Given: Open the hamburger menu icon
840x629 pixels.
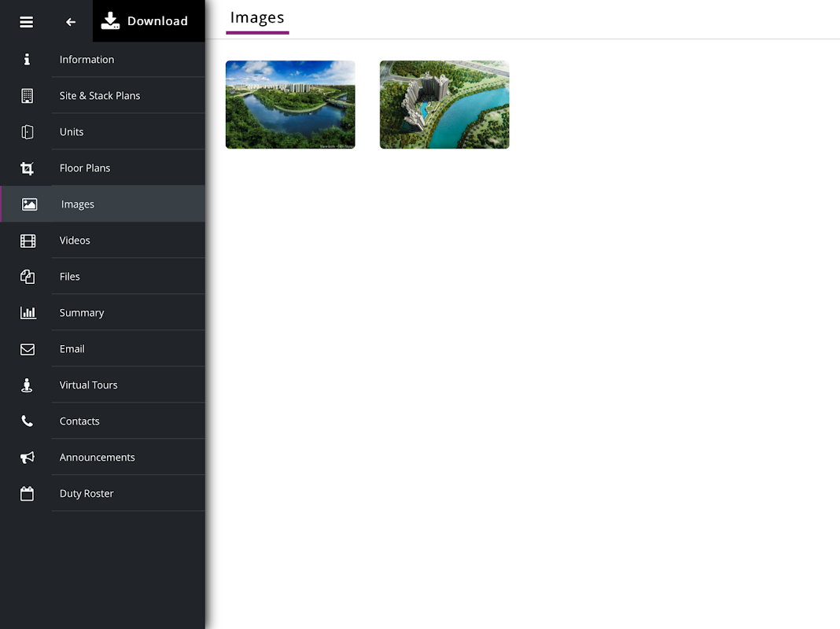Looking at the screenshot, I should coord(26,22).
